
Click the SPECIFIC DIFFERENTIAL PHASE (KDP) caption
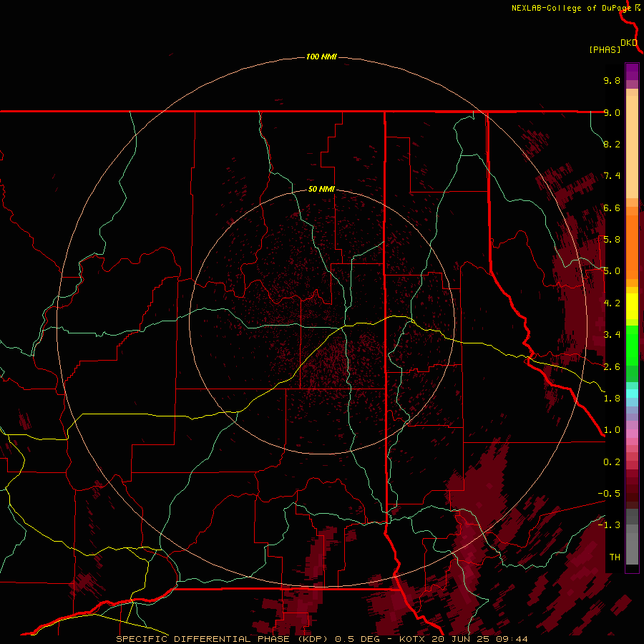pos(223,639)
